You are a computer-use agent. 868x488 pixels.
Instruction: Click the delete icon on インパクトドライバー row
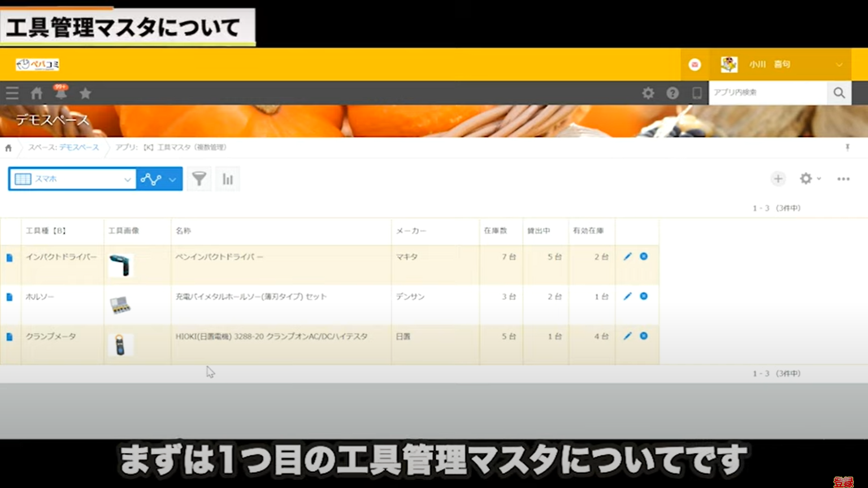tap(643, 256)
